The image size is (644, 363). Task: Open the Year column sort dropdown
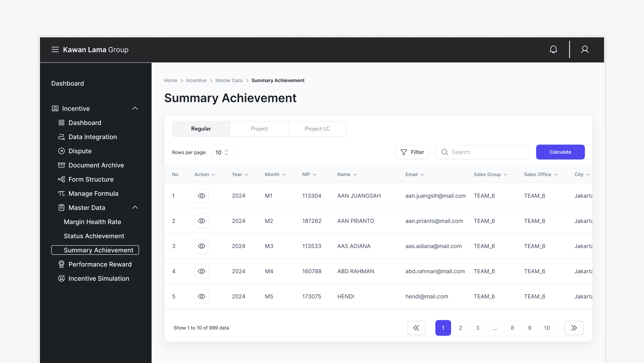point(247,174)
